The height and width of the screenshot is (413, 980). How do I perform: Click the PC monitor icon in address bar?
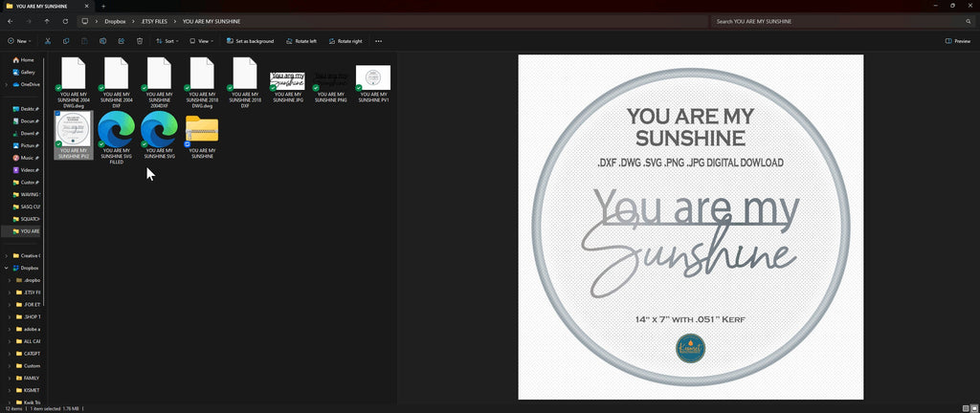coord(85,21)
